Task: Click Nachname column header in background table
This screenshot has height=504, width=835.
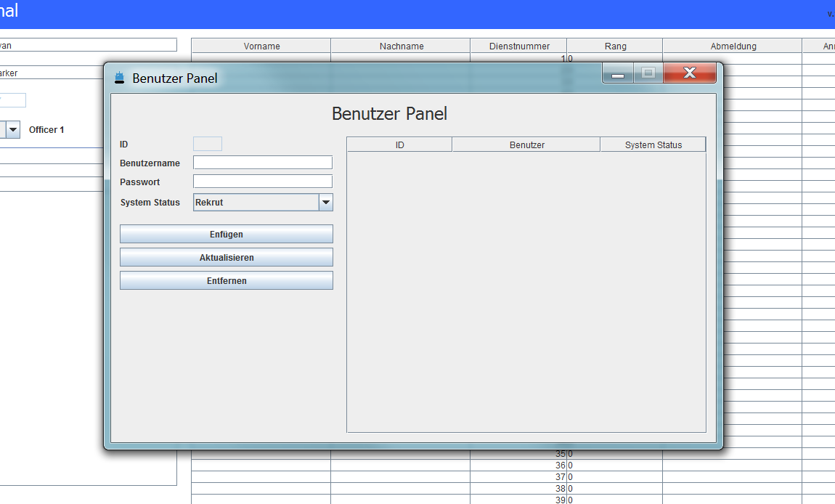Action: click(x=402, y=46)
